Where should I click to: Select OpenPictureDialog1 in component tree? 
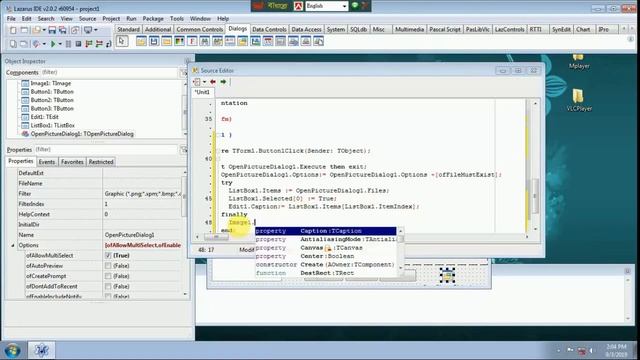coord(82,134)
